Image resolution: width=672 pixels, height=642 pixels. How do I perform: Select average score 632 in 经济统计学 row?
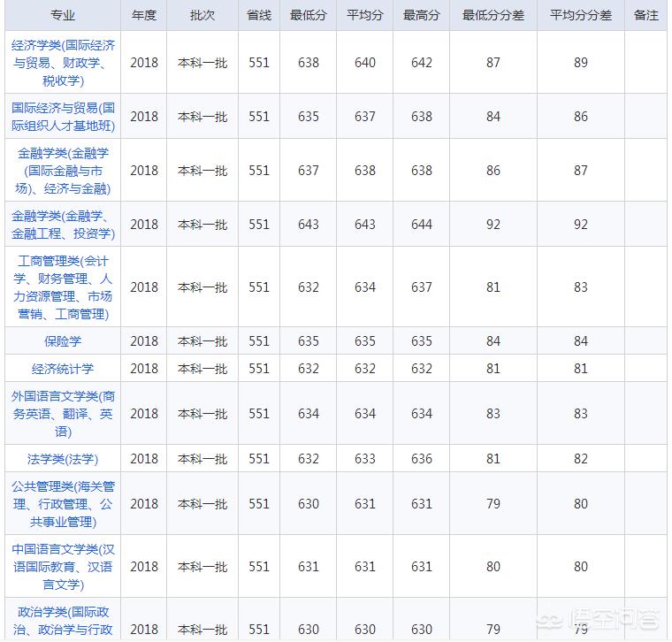pos(364,369)
